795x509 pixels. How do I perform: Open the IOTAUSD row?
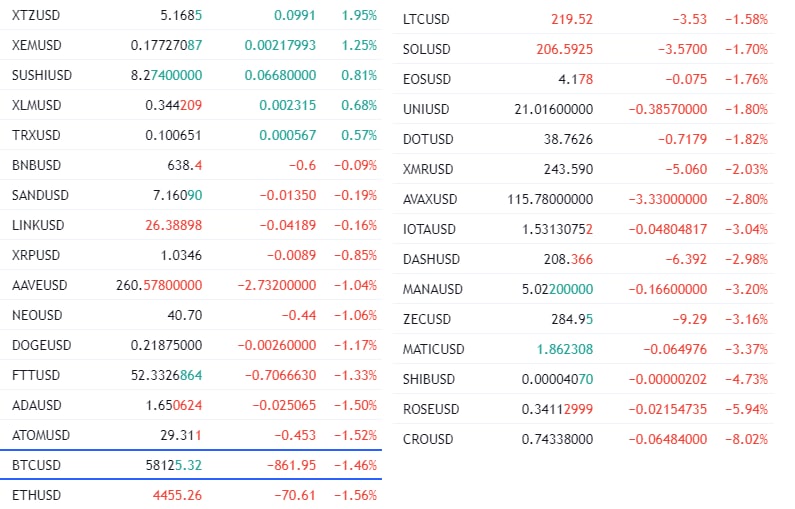tap(583, 229)
